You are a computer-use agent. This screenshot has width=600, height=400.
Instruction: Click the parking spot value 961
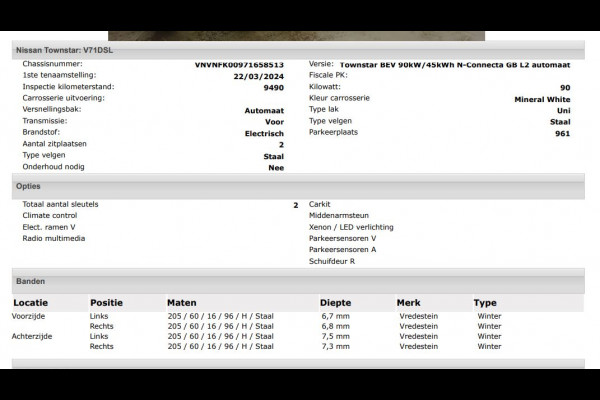click(x=562, y=133)
